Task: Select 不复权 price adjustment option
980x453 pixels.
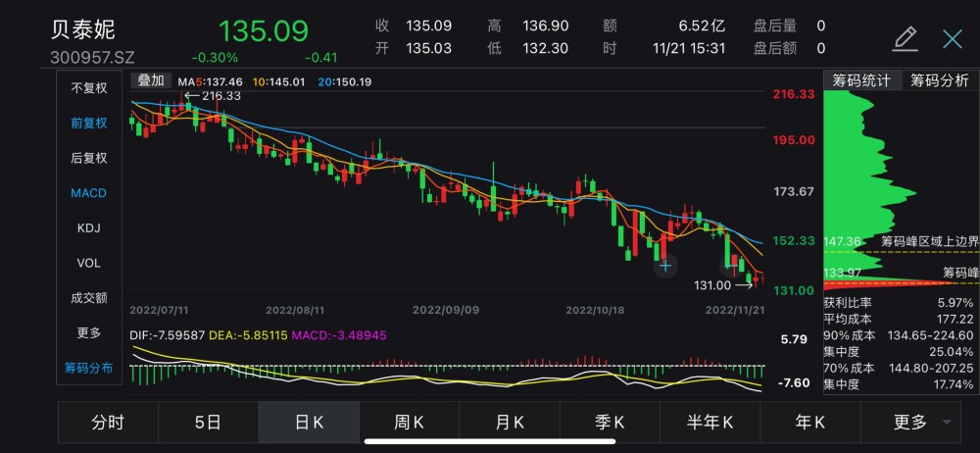Action: click(x=88, y=87)
